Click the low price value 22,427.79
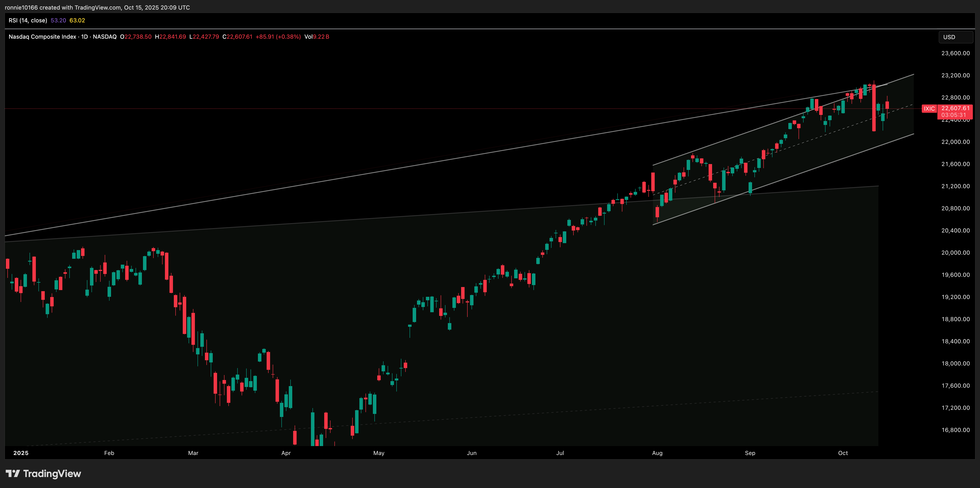980x488 pixels. pyautogui.click(x=206, y=37)
